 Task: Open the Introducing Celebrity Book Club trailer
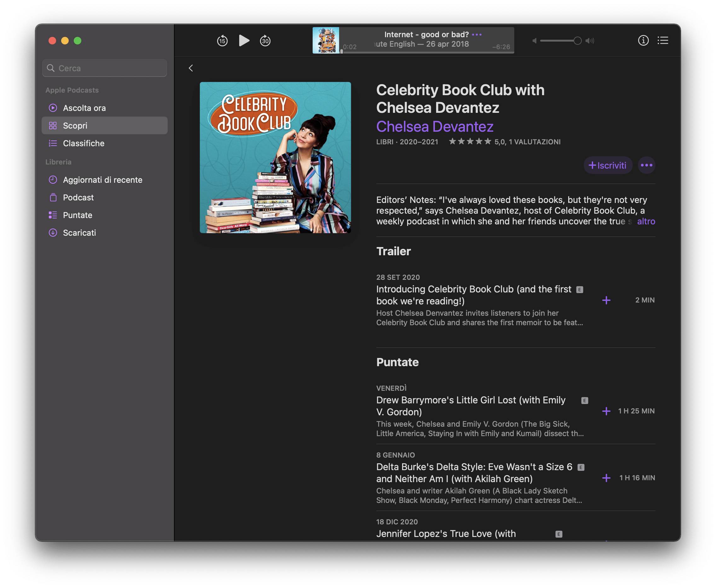coord(474,295)
